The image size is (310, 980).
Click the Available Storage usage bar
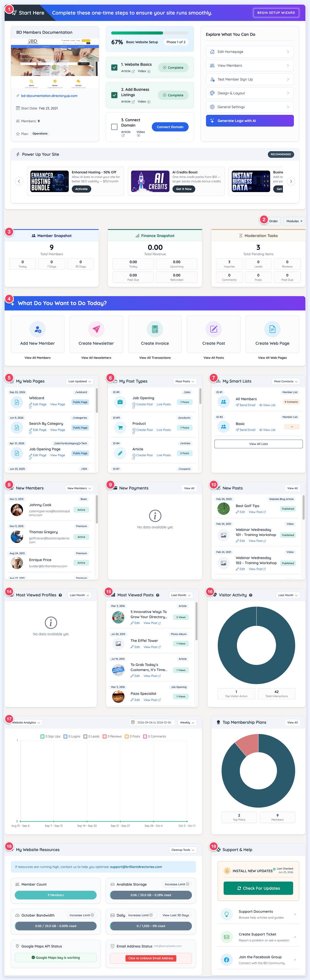151,895
